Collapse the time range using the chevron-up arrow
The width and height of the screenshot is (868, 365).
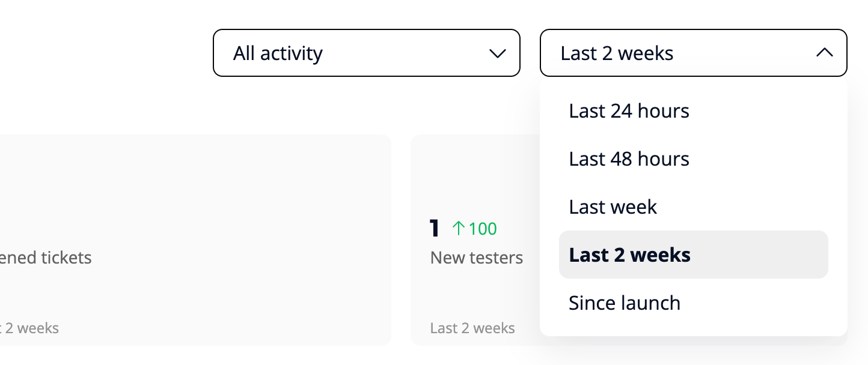pos(824,53)
